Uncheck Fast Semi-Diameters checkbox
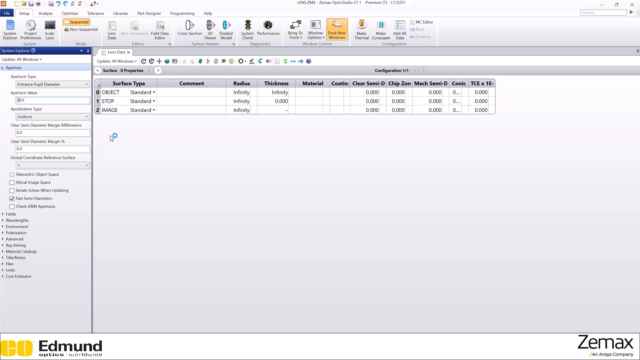Image resolution: width=640 pixels, height=360 pixels. click(12, 198)
